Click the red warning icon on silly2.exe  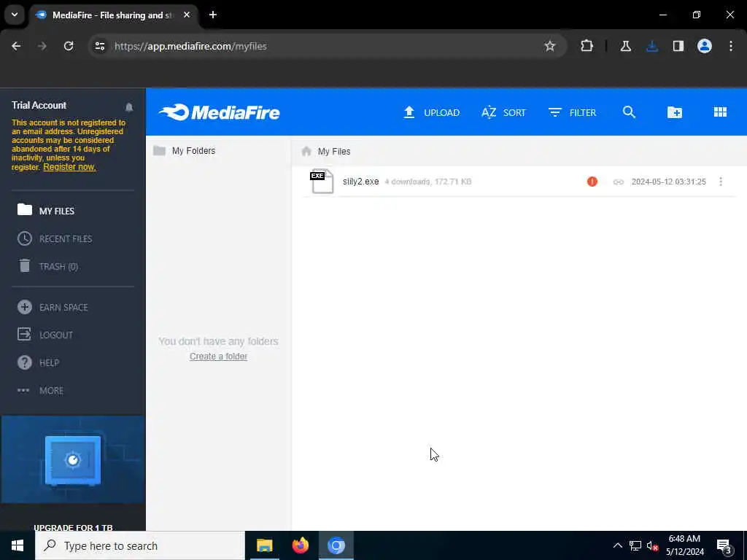coord(592,182)
